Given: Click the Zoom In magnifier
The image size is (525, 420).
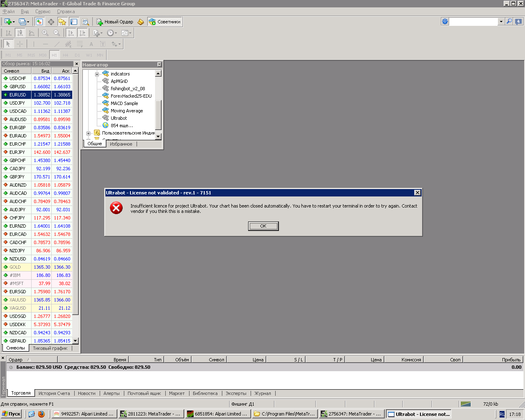Looking at the screenshot, I should click(x=45, y=33).
